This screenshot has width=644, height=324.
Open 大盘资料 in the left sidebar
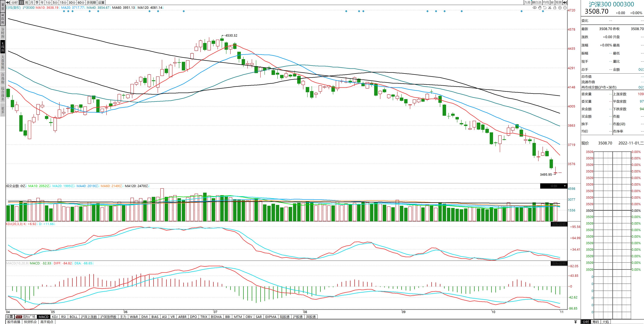[x=3, y=62]
